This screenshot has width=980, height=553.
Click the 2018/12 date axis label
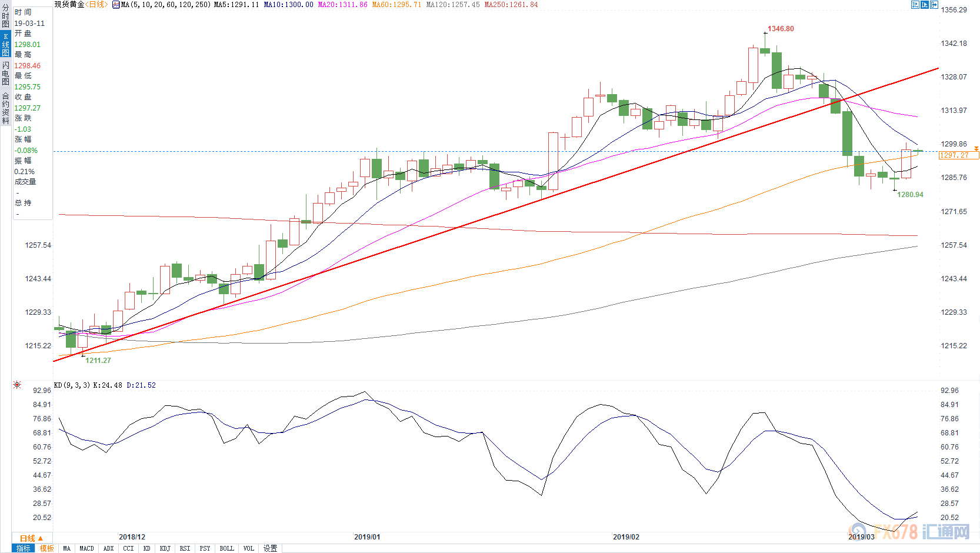[132, 537]
